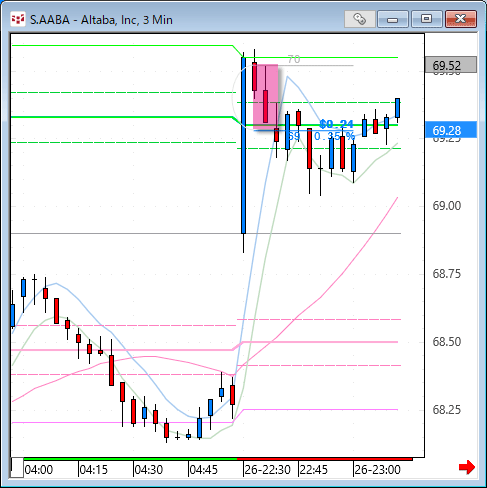This screenshot has width=487, height=488.
Task: Click the 0.35% measurement label
Action: click(x=334, y=136)
